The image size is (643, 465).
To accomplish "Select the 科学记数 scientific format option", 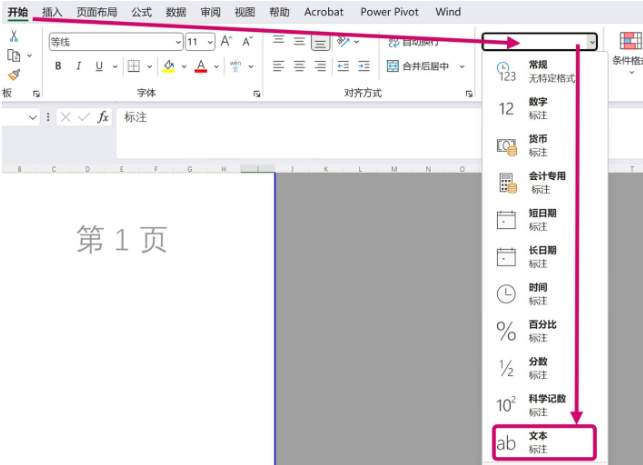I will (545, 405).
